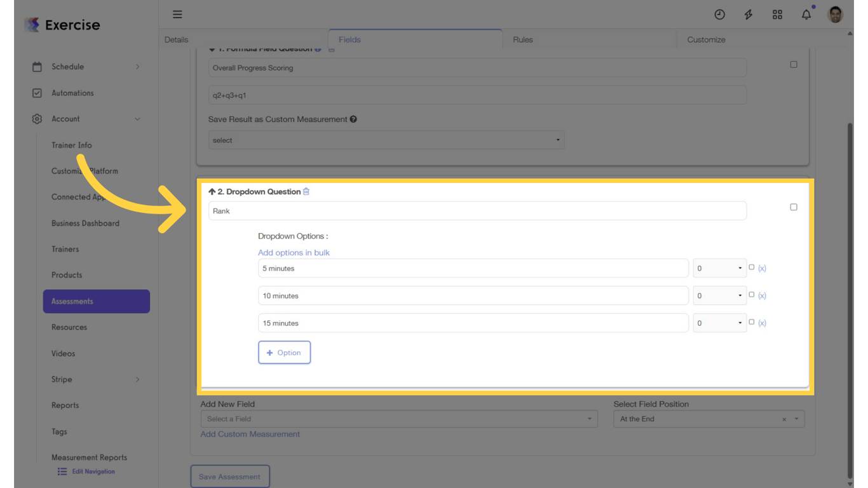Open the Save Result as Custom Measurement select
This screenshot has height=488, width=868.
pyautogui.click(x=386, y=140)
